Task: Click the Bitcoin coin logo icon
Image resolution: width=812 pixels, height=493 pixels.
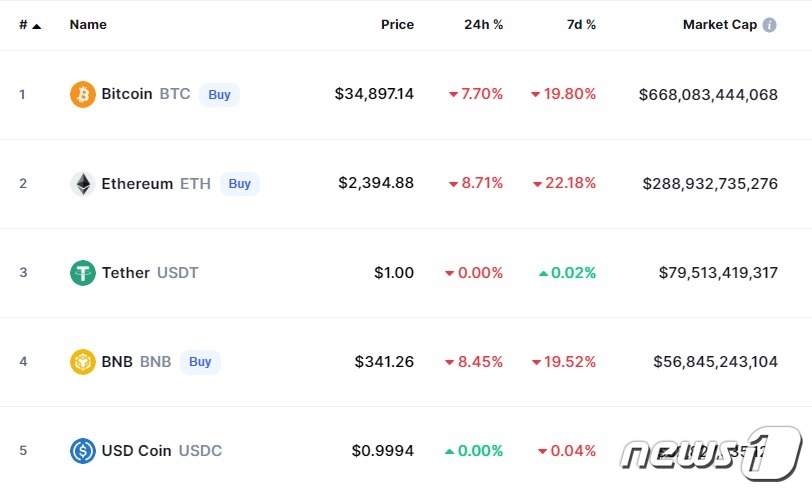Action: (x=82, y=94)
